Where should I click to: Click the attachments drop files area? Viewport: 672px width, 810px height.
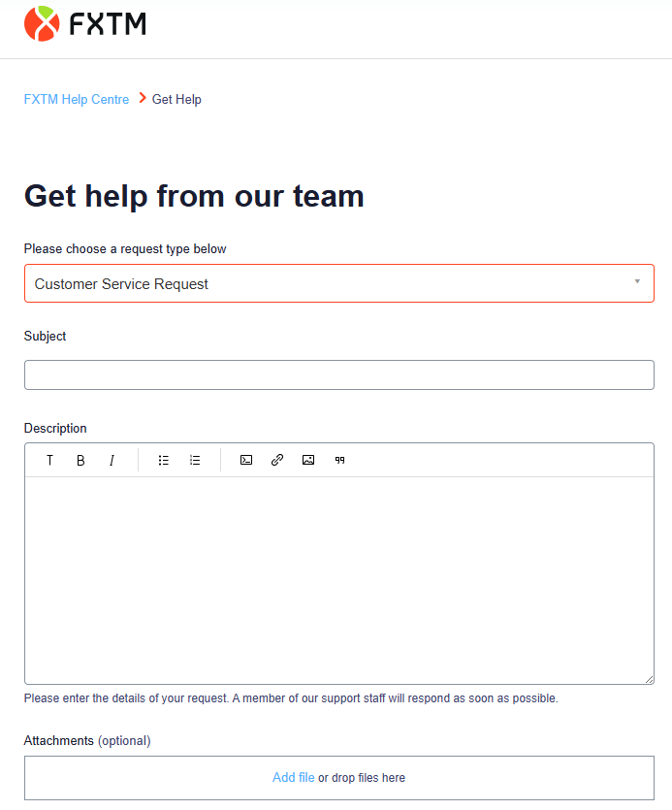(339, 778)
